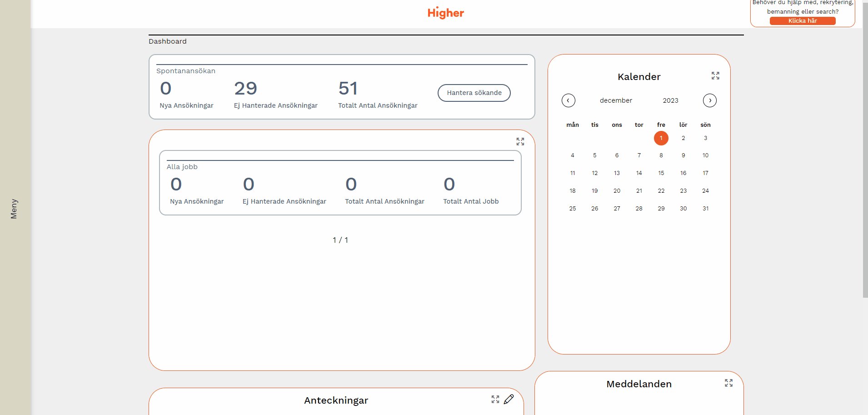Click the 29 Ej Hanterade Ansökningar count
Viewport: 868px width, 415px height.
click(246, 89)
